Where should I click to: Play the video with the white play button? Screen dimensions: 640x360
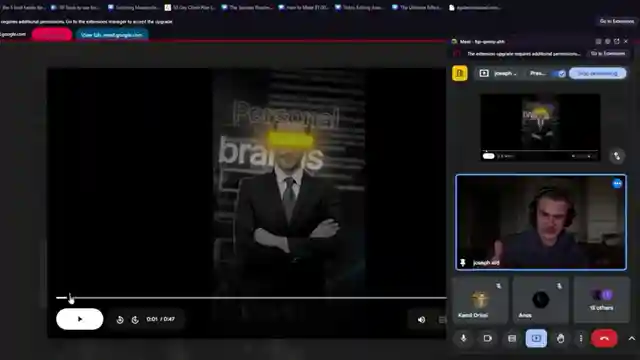[80, 319]
